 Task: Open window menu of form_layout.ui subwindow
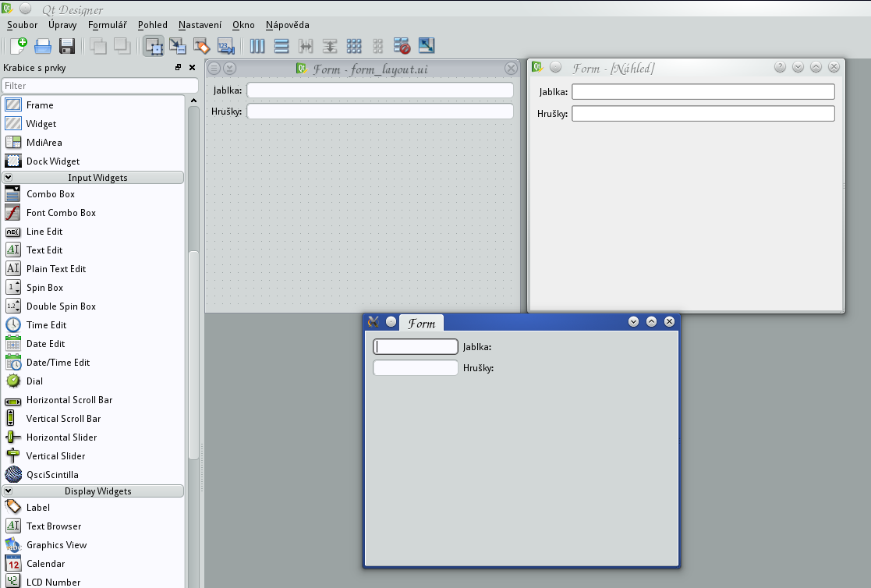[214, 69]
